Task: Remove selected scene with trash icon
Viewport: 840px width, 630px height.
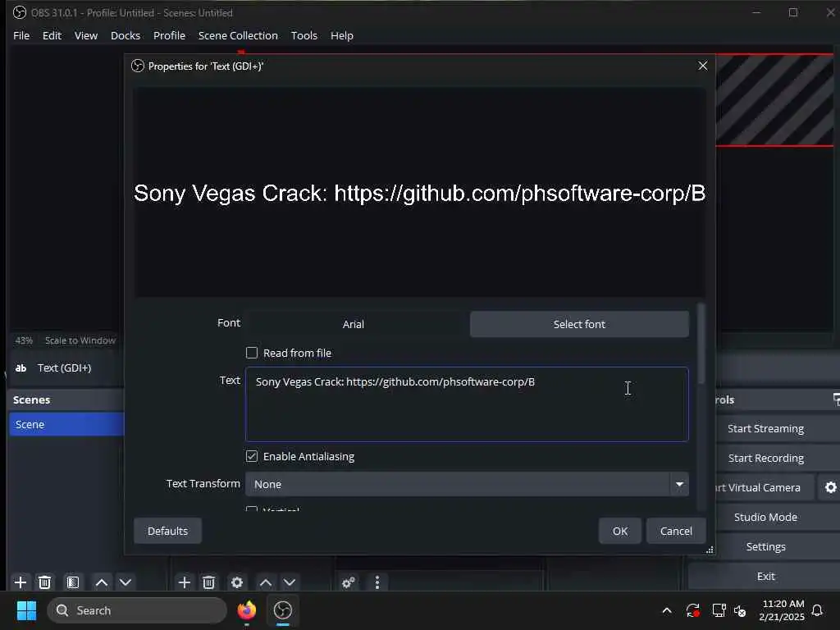Action: click(45, 582)
